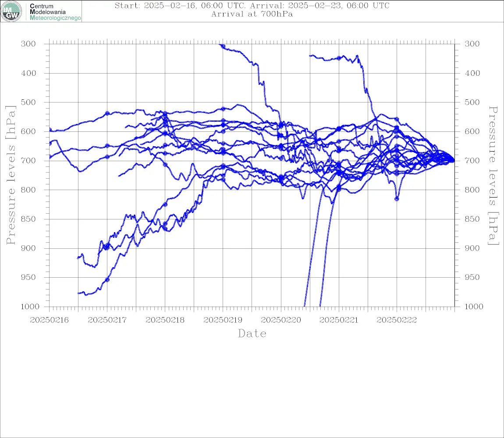Click the date label 20250219
Image resolution: width=504 pixels, height=438 pixels.
(x=223, y=320)
